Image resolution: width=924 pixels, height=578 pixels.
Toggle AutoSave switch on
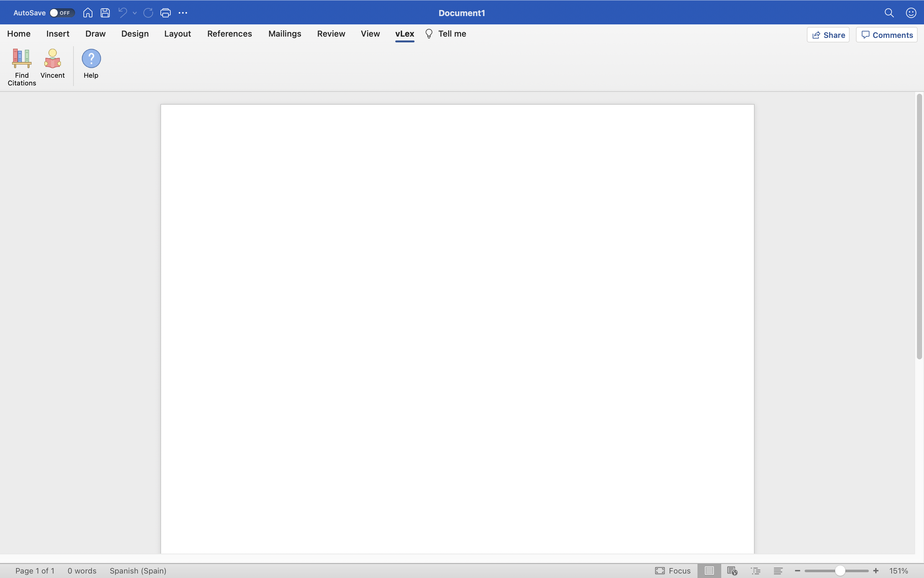point(62,13)
